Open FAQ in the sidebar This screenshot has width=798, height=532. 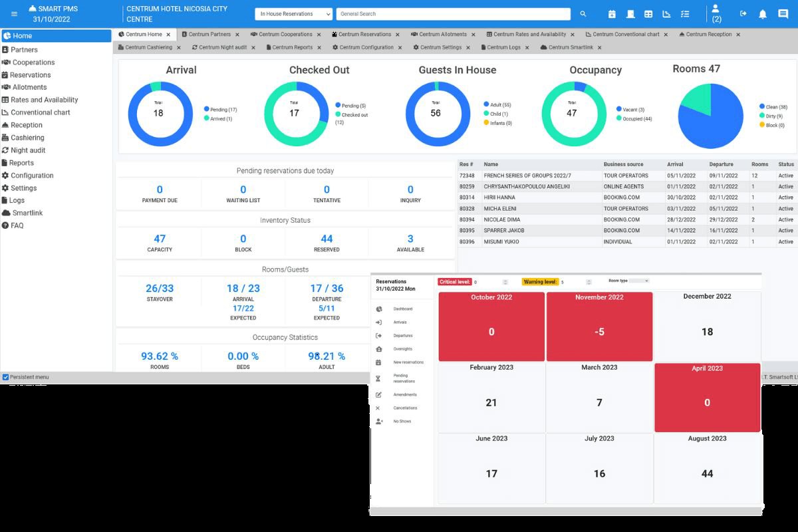[56, 225]
